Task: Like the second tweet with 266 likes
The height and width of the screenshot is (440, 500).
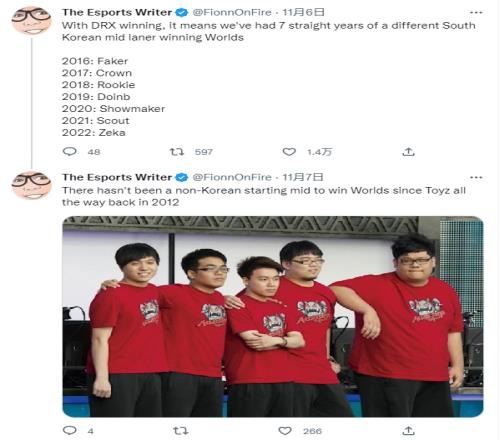Action: point(285,431)
